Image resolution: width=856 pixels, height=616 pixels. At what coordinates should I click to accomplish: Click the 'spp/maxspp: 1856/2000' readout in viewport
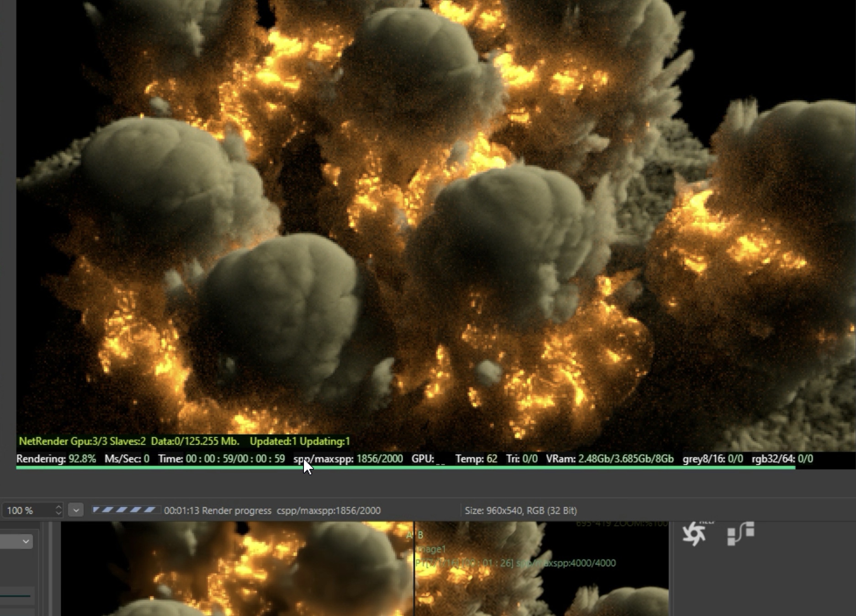point(348,459)
